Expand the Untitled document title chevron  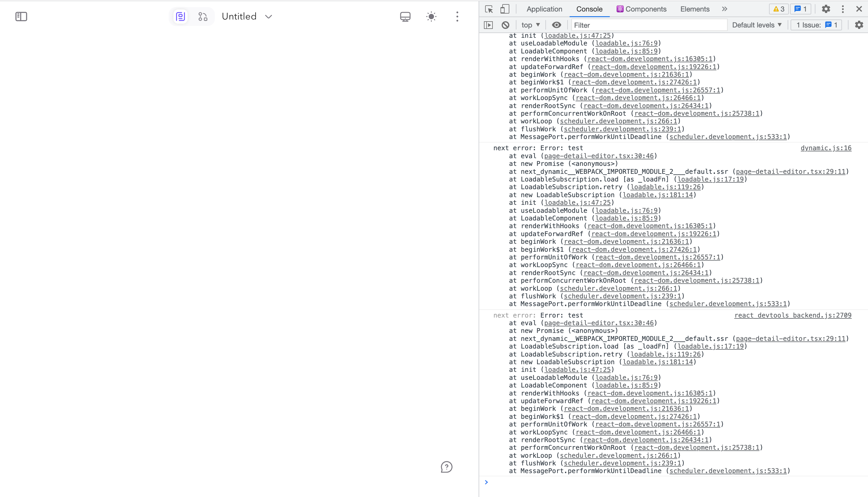click(x=269, y=17)
